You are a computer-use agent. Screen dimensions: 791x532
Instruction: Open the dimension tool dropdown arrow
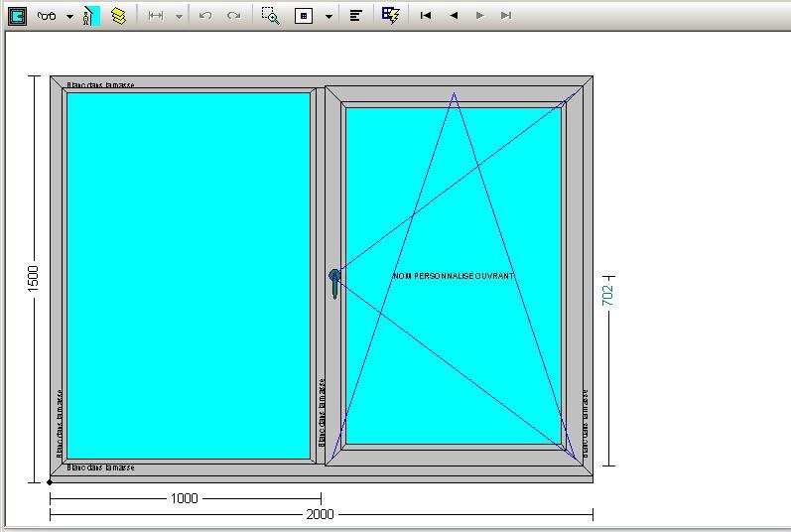(179, 17)
